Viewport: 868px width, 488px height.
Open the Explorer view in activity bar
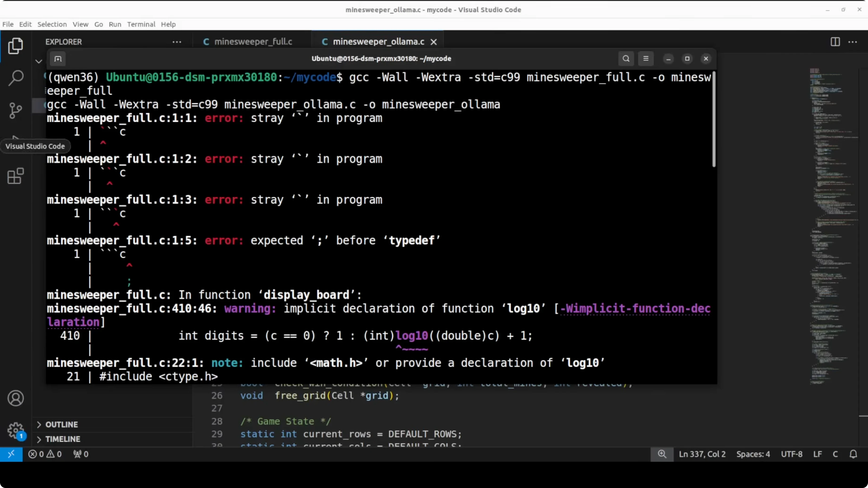click(x=16, y=46)
